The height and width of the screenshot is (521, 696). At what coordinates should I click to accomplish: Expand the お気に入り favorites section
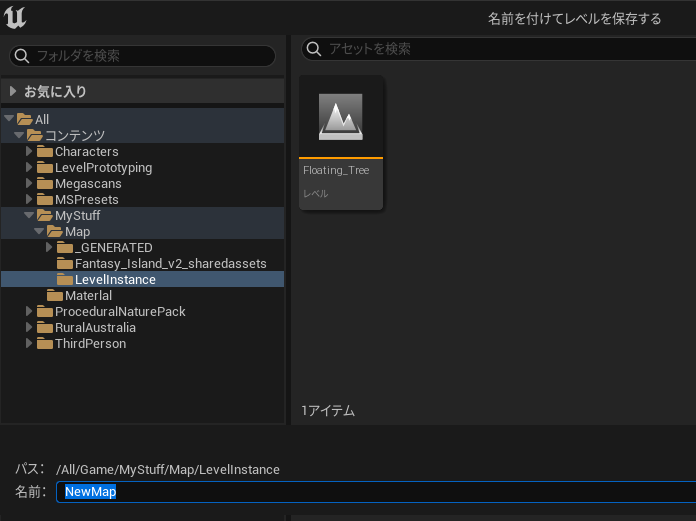coord(13,92)
